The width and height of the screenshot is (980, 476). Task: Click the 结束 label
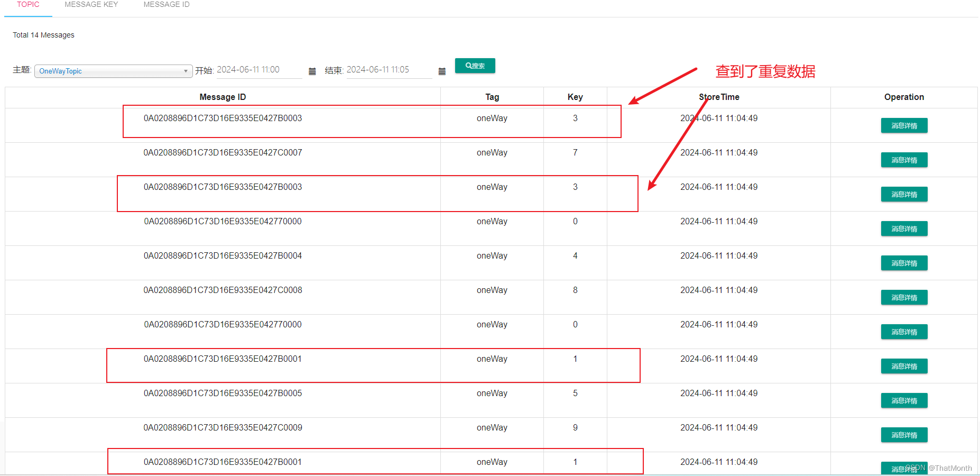334,71
